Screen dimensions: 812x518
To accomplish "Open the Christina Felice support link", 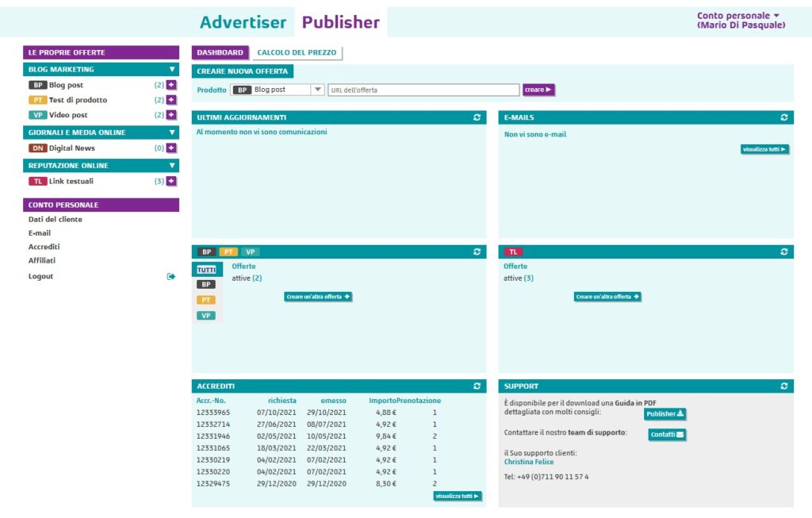I will point(529,462).
